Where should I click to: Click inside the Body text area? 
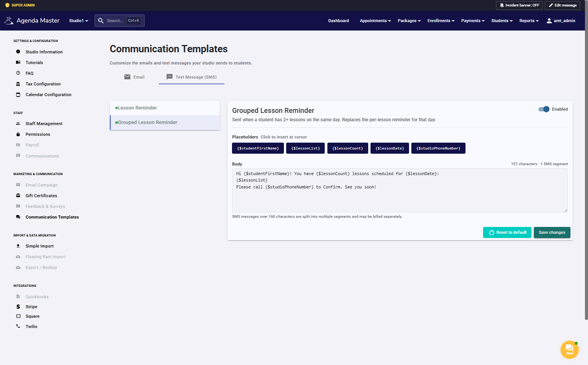[400, 190]
